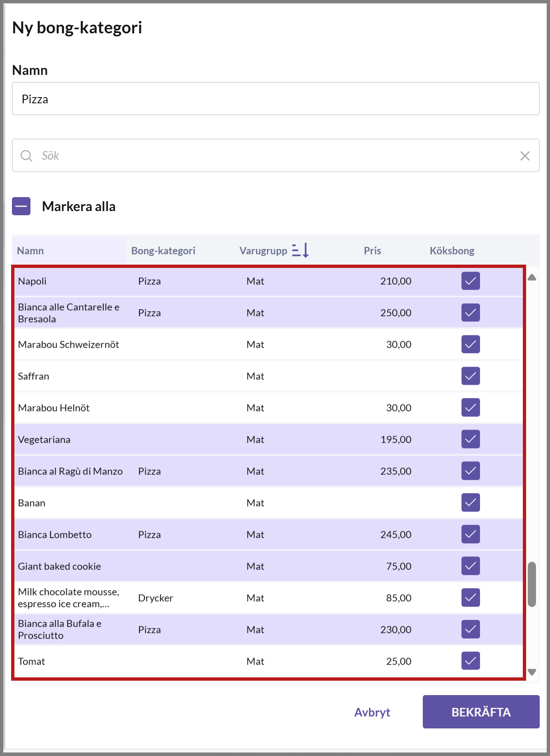Click the search magnifier icon
The image size is (550, 756).
(26, 156)
